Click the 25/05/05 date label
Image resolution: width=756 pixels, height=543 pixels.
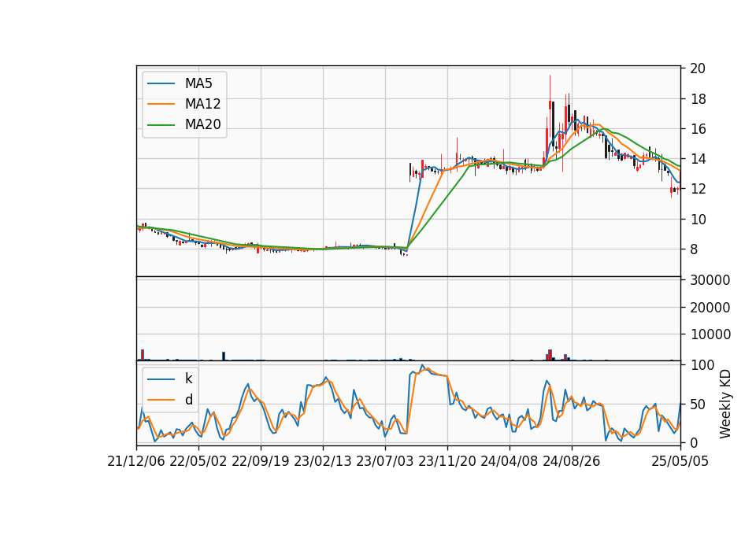(680, 462)
